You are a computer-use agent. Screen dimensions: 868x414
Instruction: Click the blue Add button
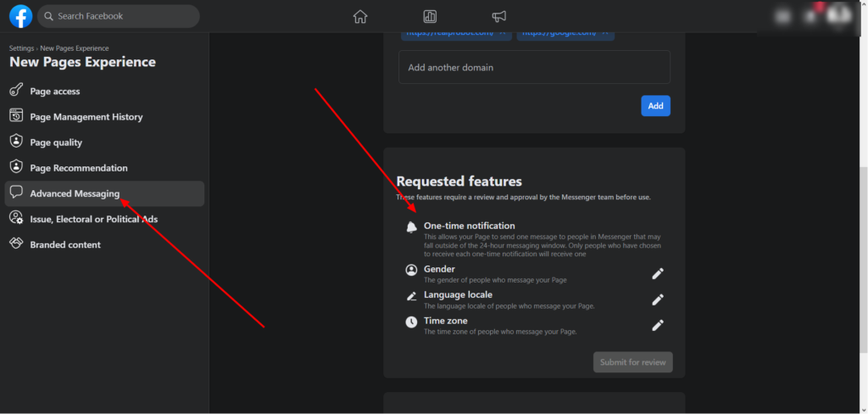click(x=655, y=106)
